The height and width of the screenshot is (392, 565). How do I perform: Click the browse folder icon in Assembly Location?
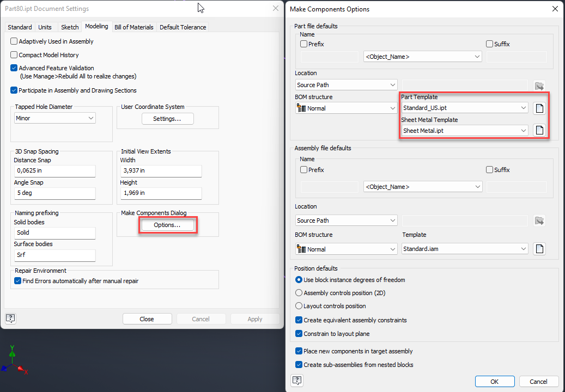pos(539,220)
